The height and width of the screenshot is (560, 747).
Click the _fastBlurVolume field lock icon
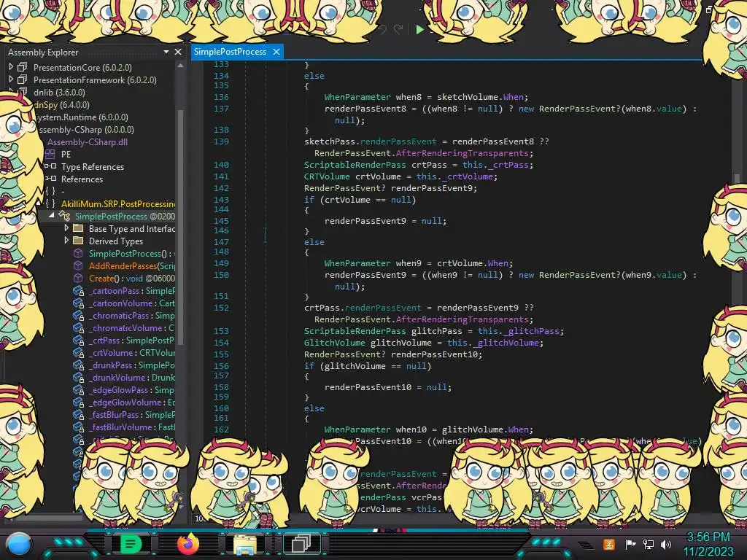[x=79, y=427]
